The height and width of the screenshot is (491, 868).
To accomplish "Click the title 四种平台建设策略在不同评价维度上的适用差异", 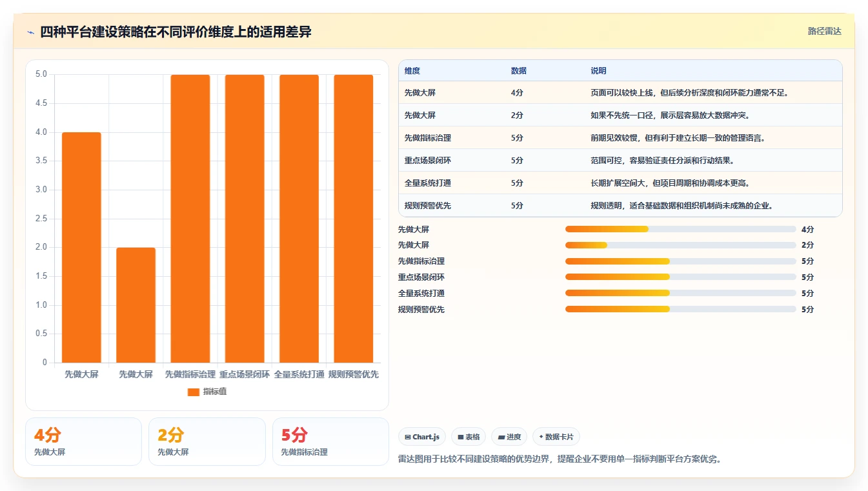I will click(176, 32).
